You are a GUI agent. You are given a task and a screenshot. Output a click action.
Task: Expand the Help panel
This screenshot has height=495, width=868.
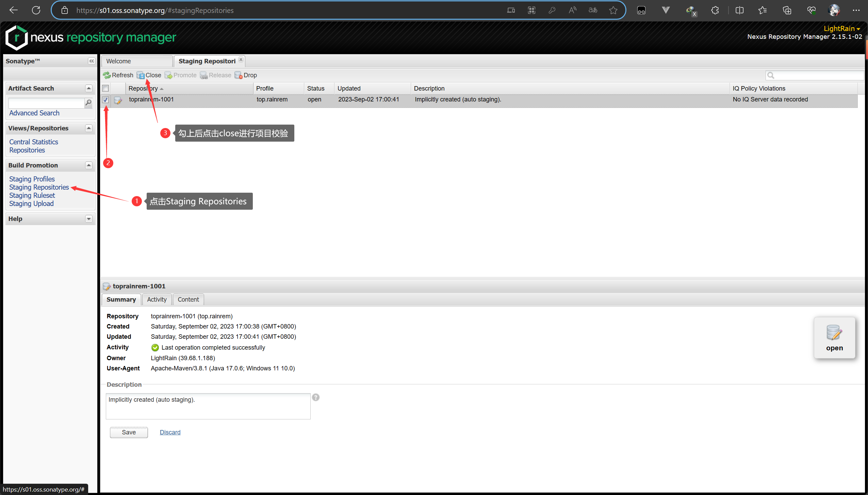point(89,219)
